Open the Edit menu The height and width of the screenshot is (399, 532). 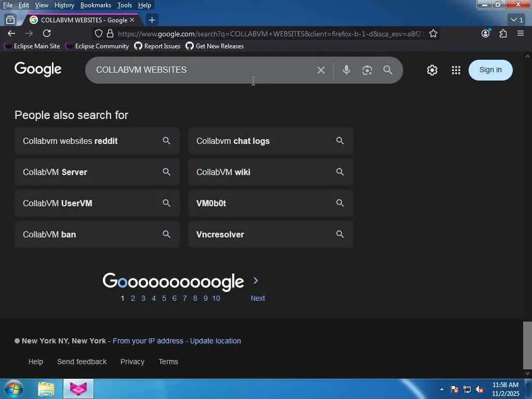click(x=23, y=5)
